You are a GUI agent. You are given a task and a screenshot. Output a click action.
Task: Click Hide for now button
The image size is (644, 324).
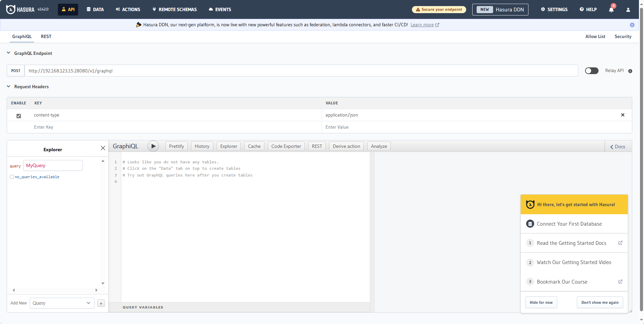point(541,302)
